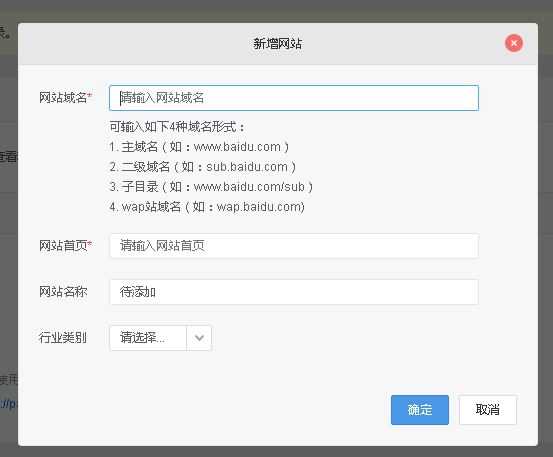Open the 行业类别 dropdown
This screenshot has width=553, height=457.
tap(160, 338)
